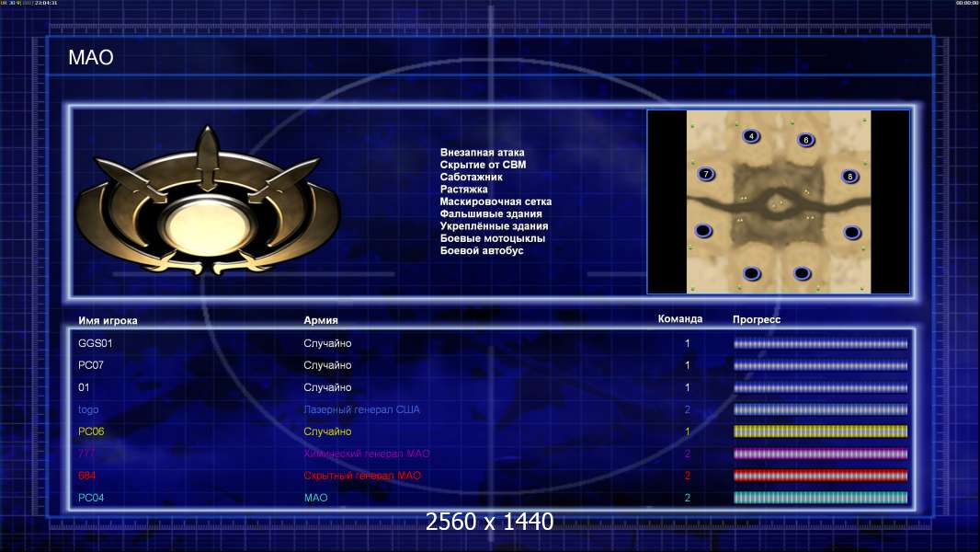Click the teal progress bar for PC04
Viewport: 980px width, 552px height.
tap(821, 498)
